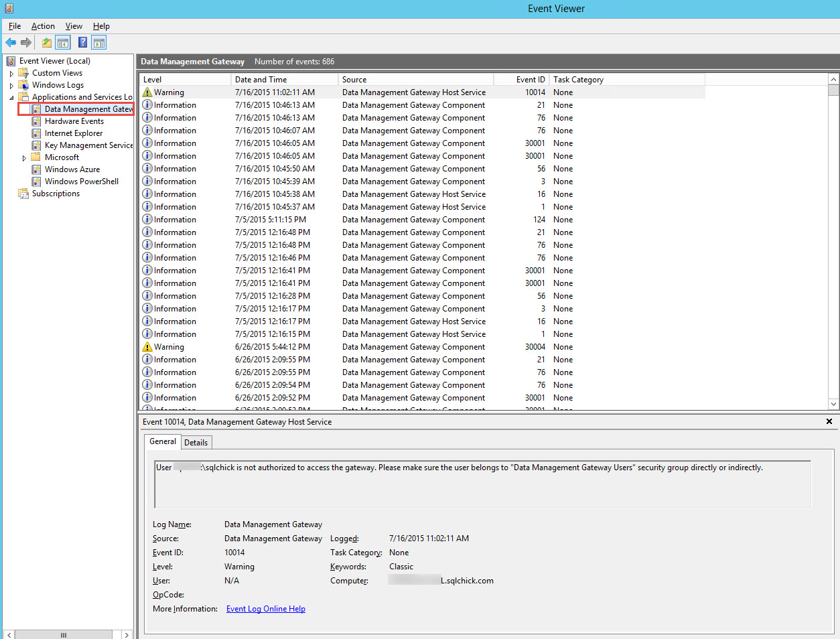Image resolution: width=840 pixels, height=639 pixels.
Task: Click the Logged value 7/16/2015 11:02:11 AM
Action: tap(429, 539)
